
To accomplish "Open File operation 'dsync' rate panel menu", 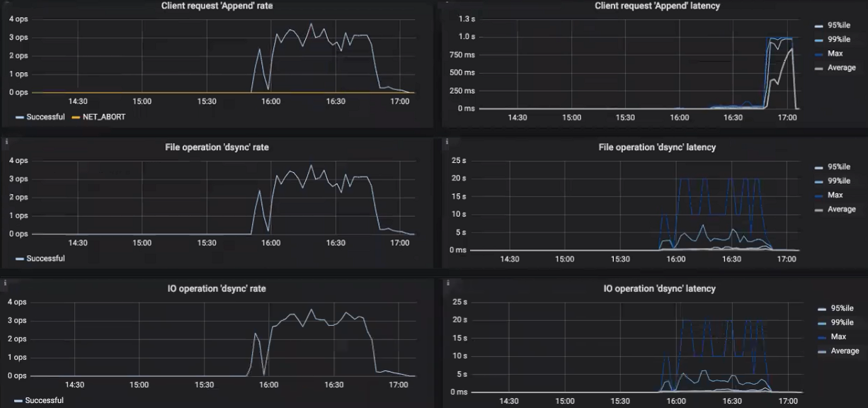I will pos(217,147).
